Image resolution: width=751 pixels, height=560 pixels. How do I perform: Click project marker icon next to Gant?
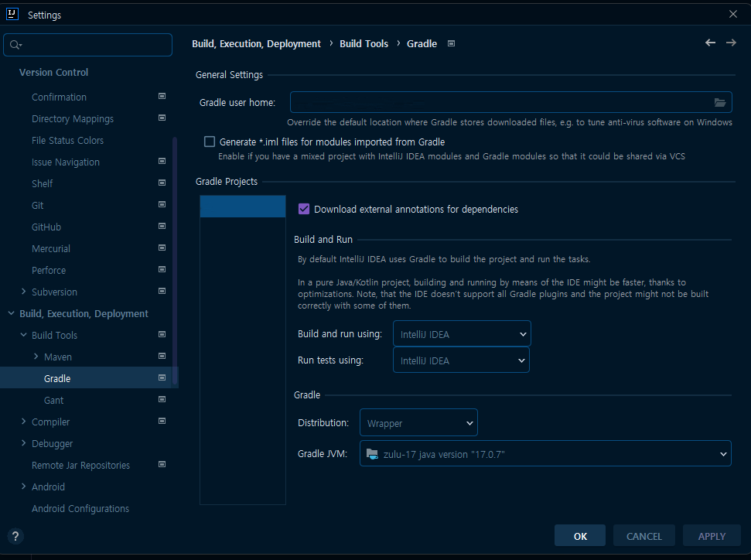pyautogui.click(x=162, y=400)
